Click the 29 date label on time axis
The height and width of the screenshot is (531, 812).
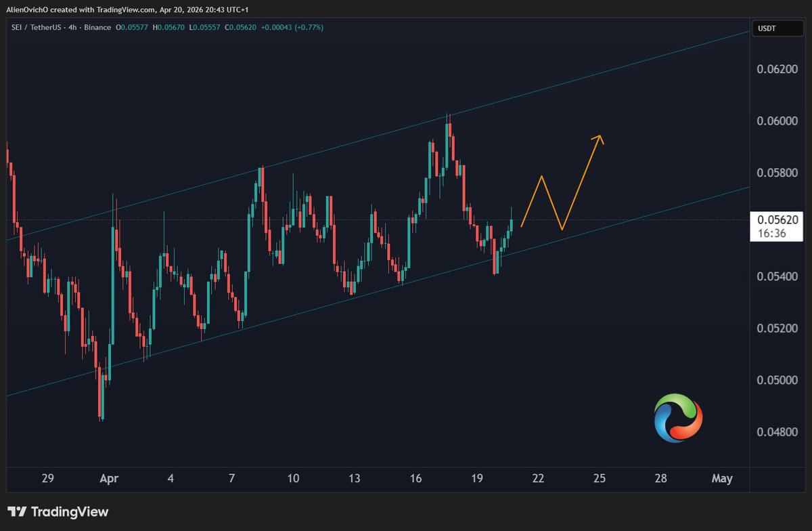47,478
